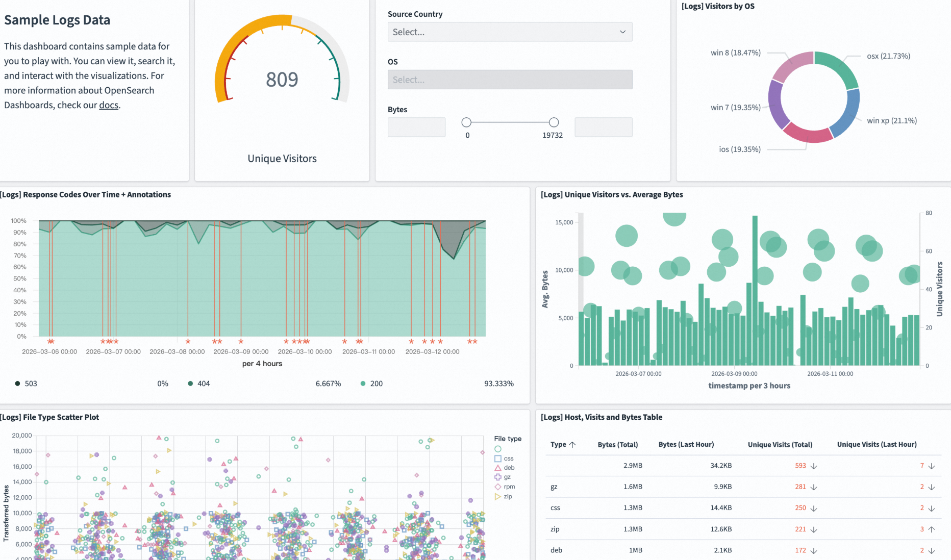Sort the table by the Type header

click(558, 445)
